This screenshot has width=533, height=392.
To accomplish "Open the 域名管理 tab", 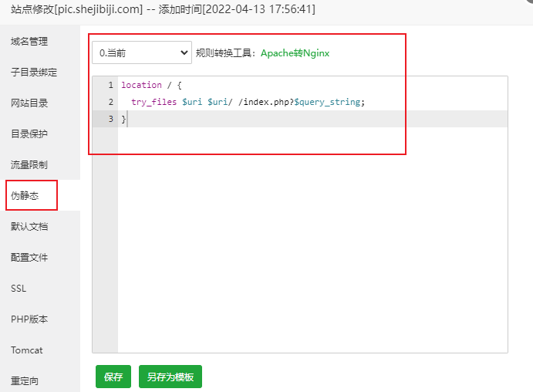I will (29, 41).
